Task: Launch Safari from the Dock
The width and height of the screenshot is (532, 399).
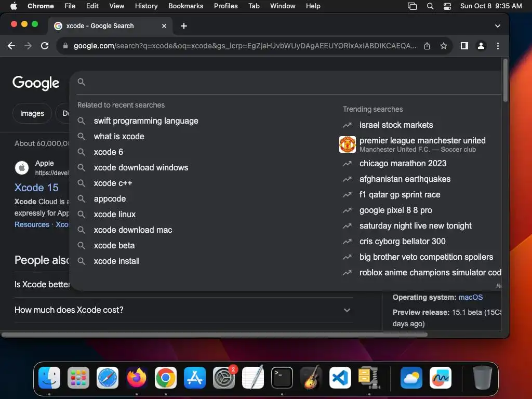Action: [x=108, y=378]
